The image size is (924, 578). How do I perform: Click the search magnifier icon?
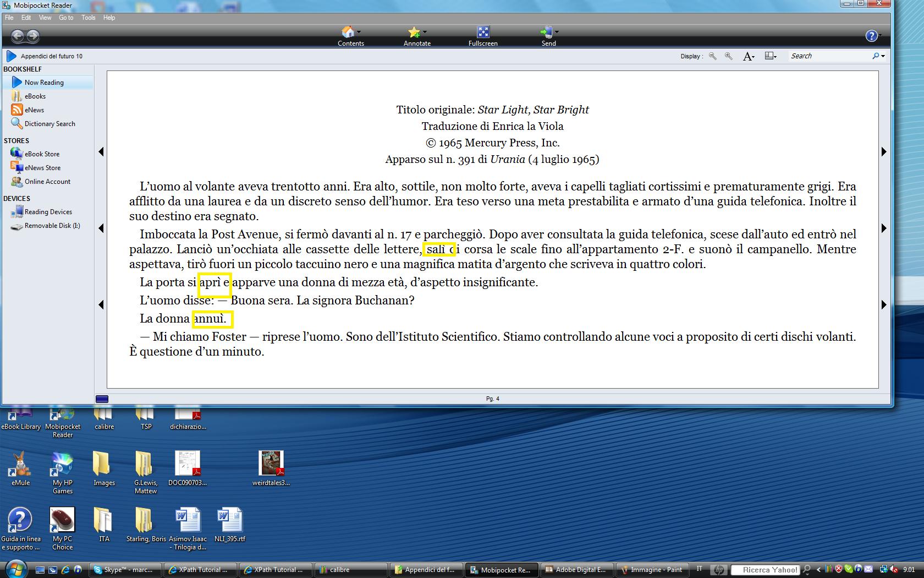point(876,56)
